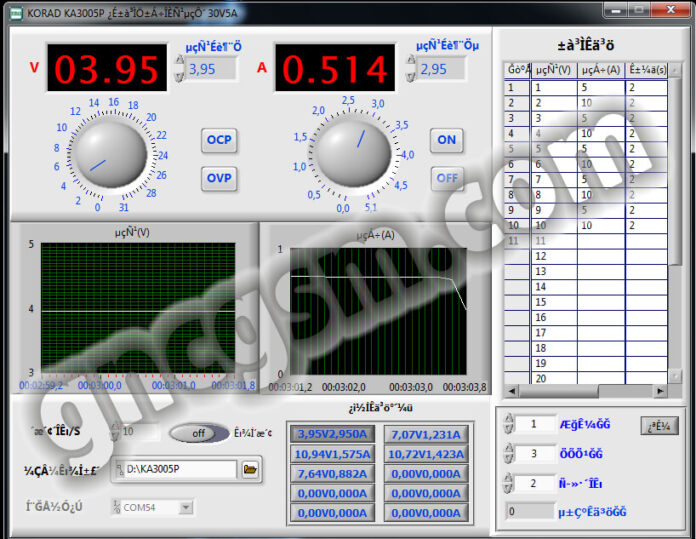Screen dimensions: 696x539
Task: Toggle the OVP over-voltage protection button
Action: (219, 178)
